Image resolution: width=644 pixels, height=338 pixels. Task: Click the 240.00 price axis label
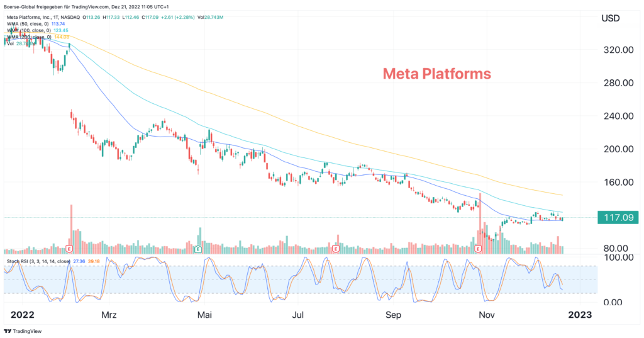tap(618, 116)
